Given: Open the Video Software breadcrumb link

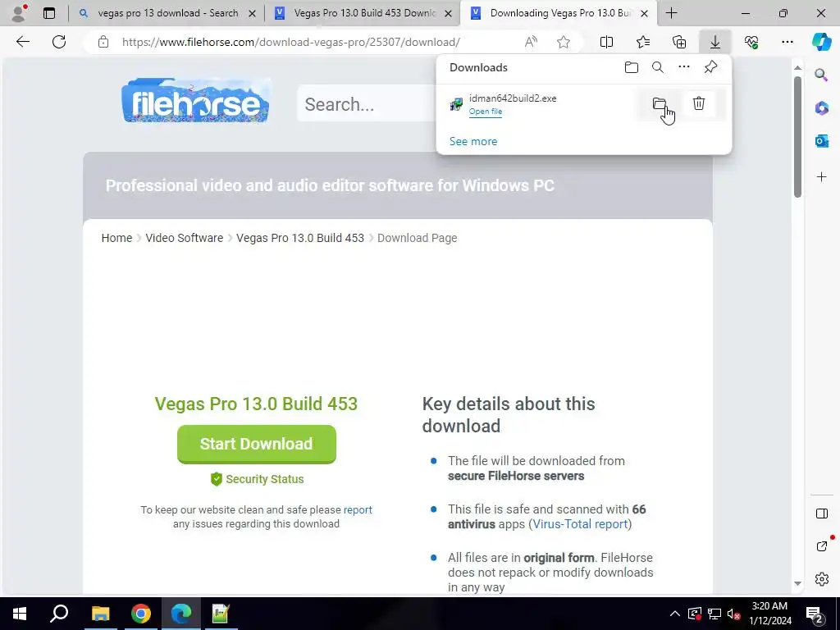Looking at the screenshot, I should (185, 238).
